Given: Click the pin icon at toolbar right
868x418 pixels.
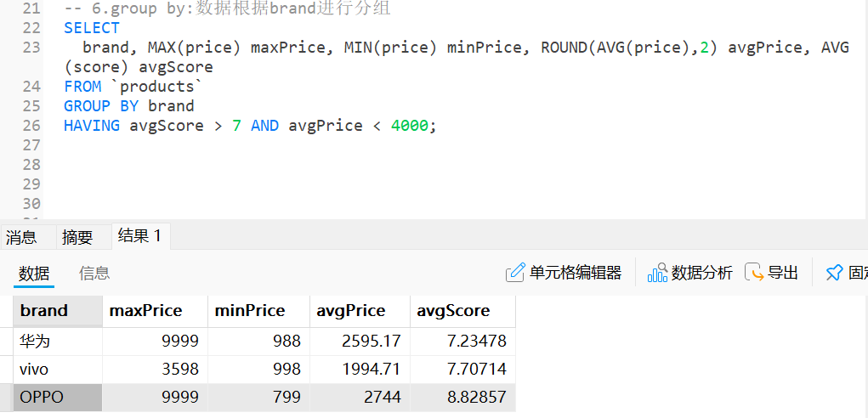Looking at the screenshot, I should click(x=834, y=273).
